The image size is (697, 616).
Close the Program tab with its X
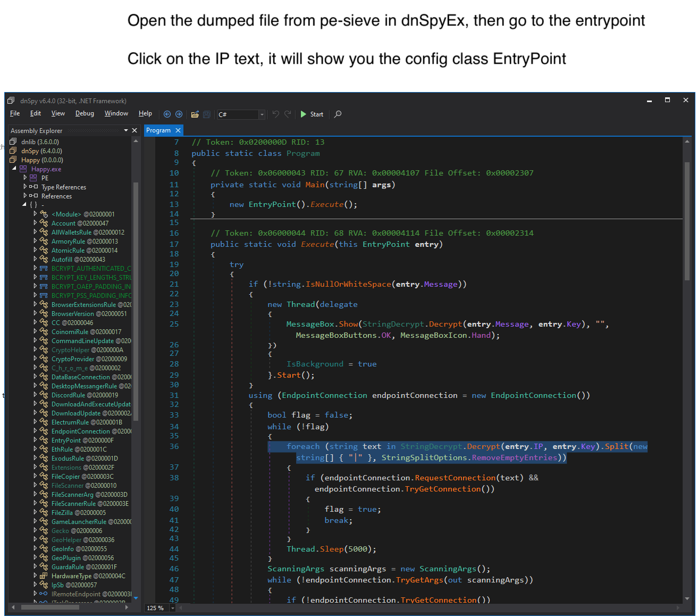tap(178, 130)
